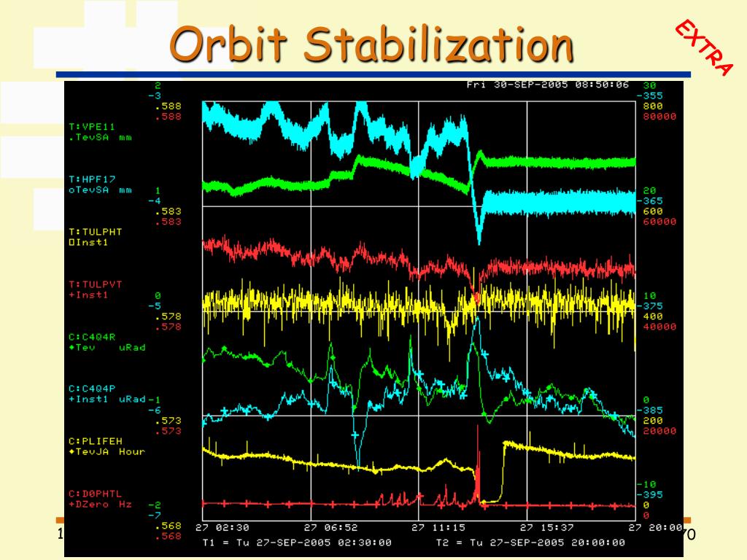Click the 'Orbit Stabilization' slide title
This screenshot has height=560, width=747.
tap(371, 44)
